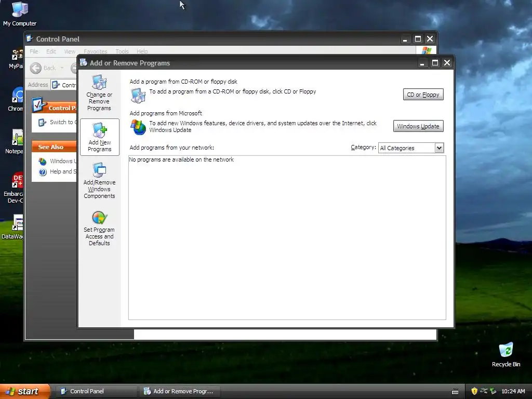This screenshot has width=532, height=399.
Task: Open the DataWa desktop shortcut
Action: (x=13, y=227)
